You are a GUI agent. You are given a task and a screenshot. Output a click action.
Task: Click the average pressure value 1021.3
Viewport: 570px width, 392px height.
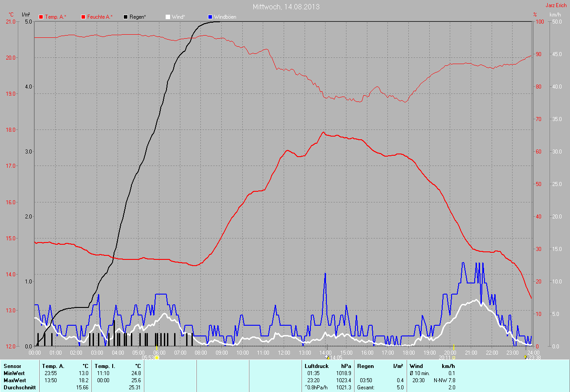(x=343, y=388)
